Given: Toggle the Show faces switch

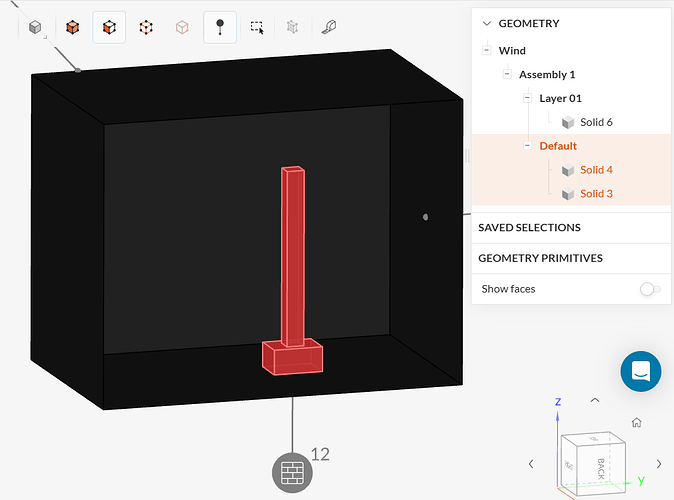Looking at the screenshot, I should click(650, 289).
